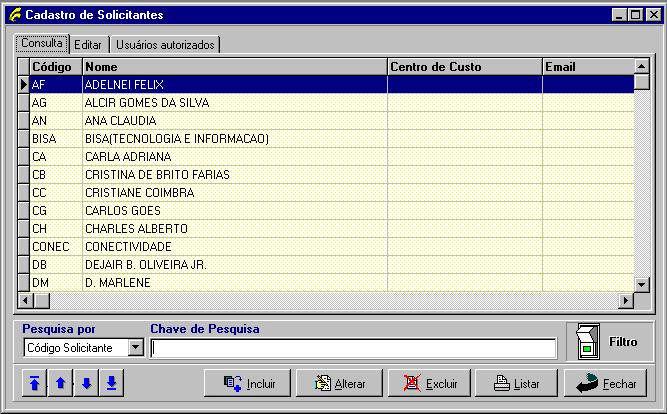
Task: Toggle the Filtro switch
Action: pos(588,342)
